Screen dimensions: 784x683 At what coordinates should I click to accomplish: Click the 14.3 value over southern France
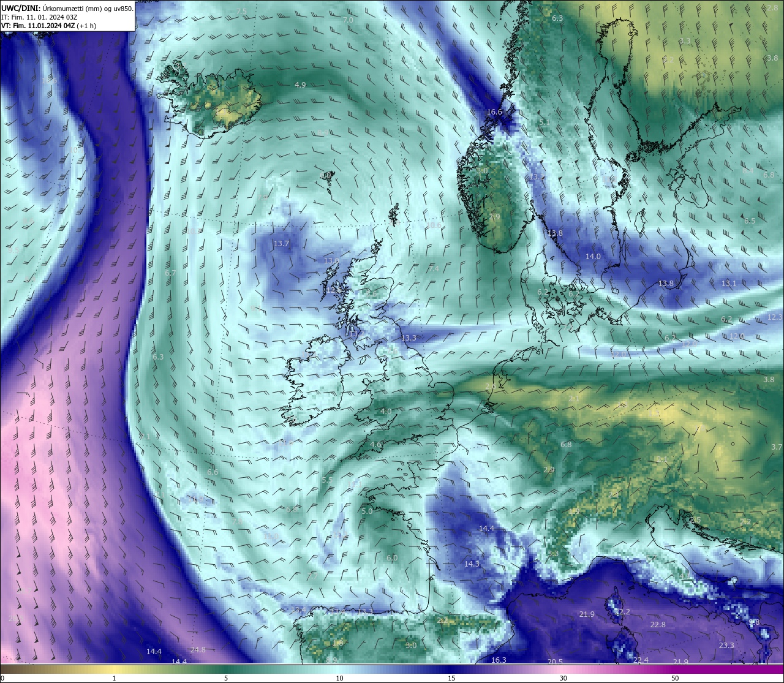[x=472, y=564]
